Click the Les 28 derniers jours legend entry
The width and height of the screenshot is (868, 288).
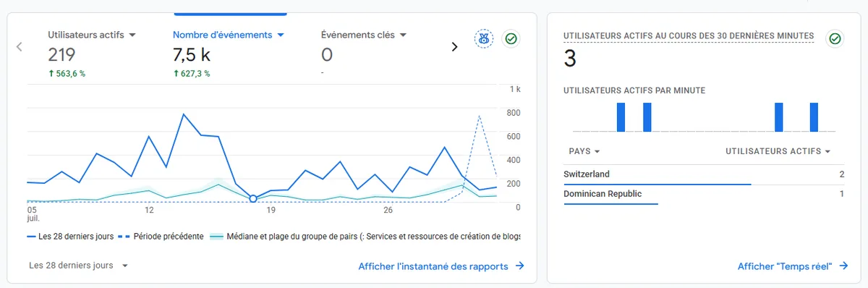[69, 237]
